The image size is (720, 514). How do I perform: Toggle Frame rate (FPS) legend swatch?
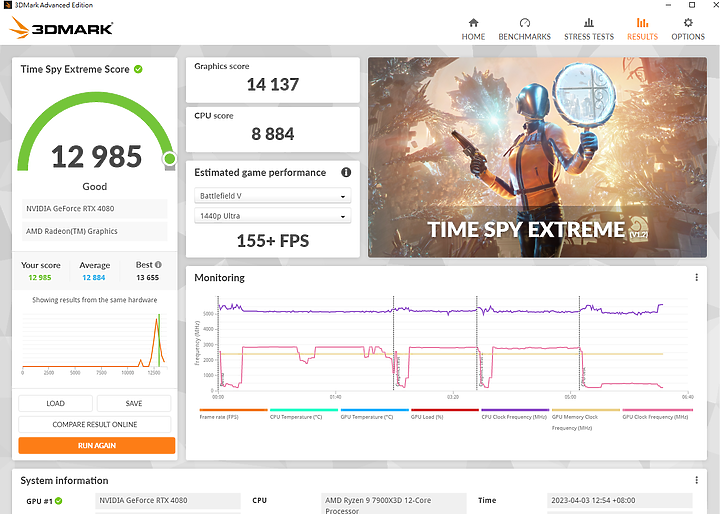[x=233, y=410]
